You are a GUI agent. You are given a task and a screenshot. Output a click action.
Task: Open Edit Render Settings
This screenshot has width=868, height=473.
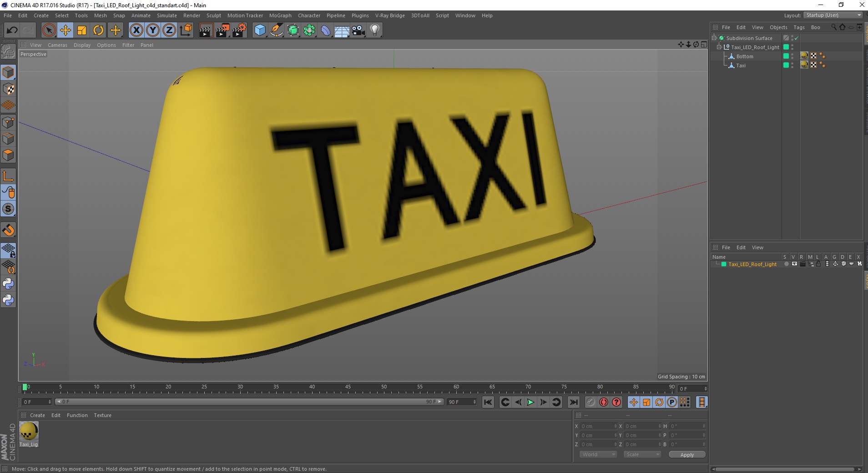click(x=239, y=30)
